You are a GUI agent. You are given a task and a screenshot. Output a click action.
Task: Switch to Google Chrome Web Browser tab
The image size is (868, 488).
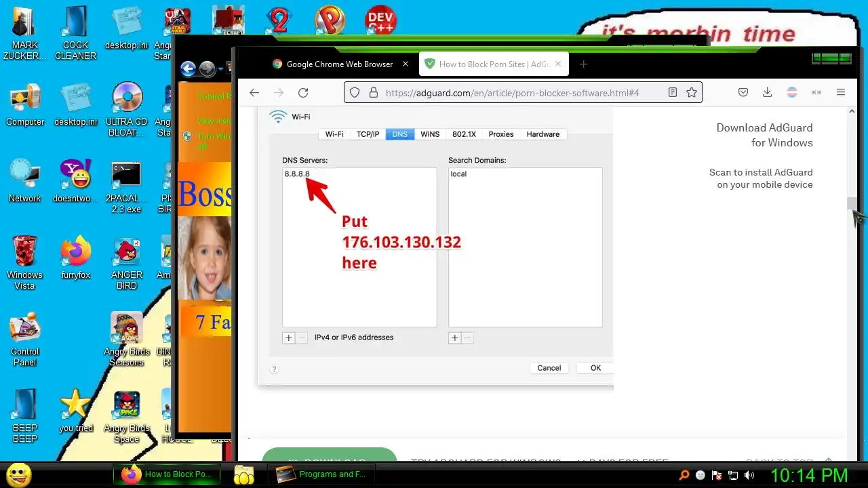pos(339,64)
